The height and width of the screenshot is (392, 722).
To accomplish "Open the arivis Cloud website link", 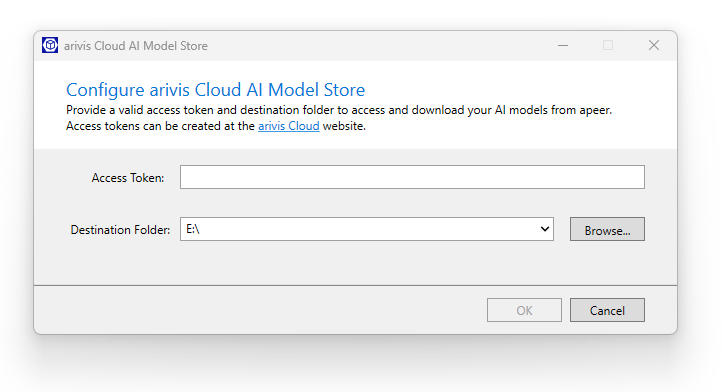I will point(289,126).
